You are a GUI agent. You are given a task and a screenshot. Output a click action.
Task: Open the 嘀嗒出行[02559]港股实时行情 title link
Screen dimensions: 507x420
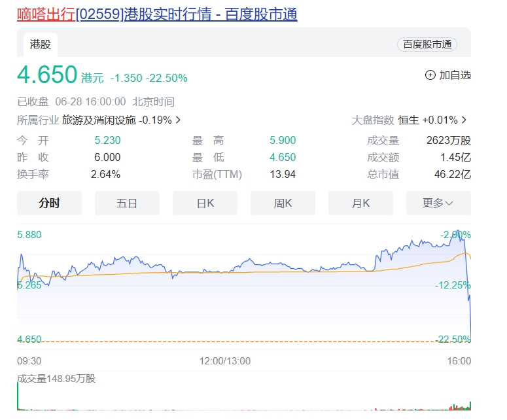[157, 14]
